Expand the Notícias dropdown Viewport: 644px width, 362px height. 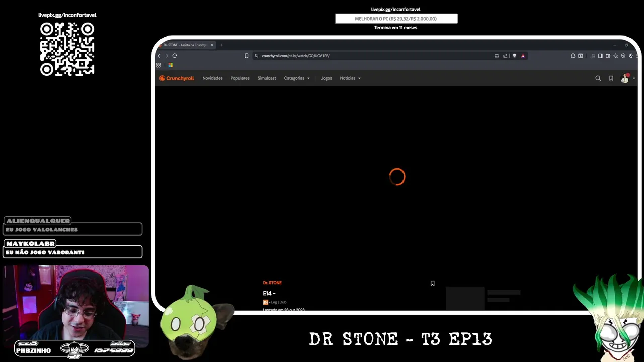click(x=350, y=78)
